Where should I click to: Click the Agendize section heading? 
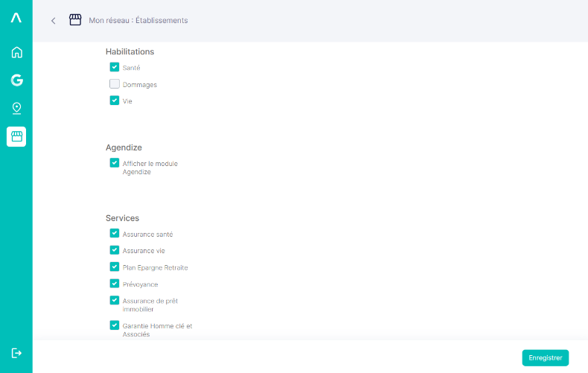[x=124, y=147]
